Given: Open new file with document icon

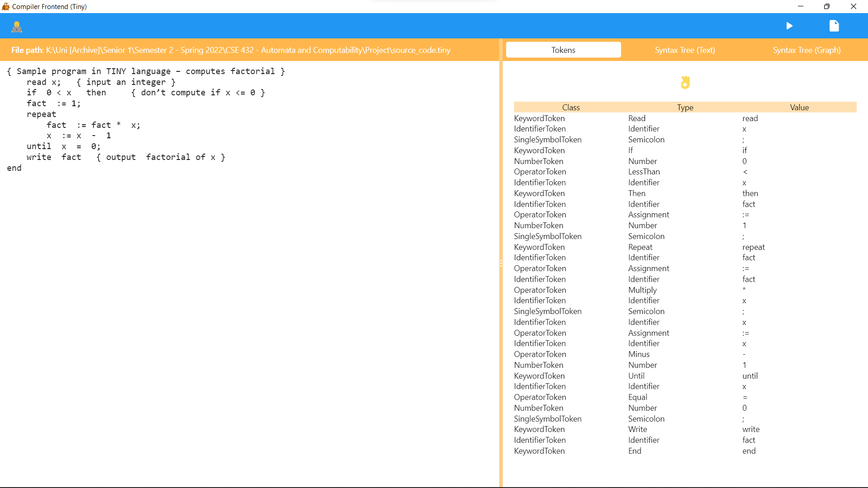Looking at the screenshot, I should [x=834, y=26].
